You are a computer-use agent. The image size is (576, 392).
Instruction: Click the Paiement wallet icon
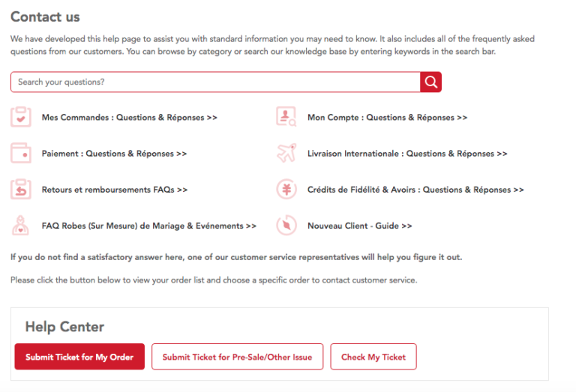click(x=21, y=154)
